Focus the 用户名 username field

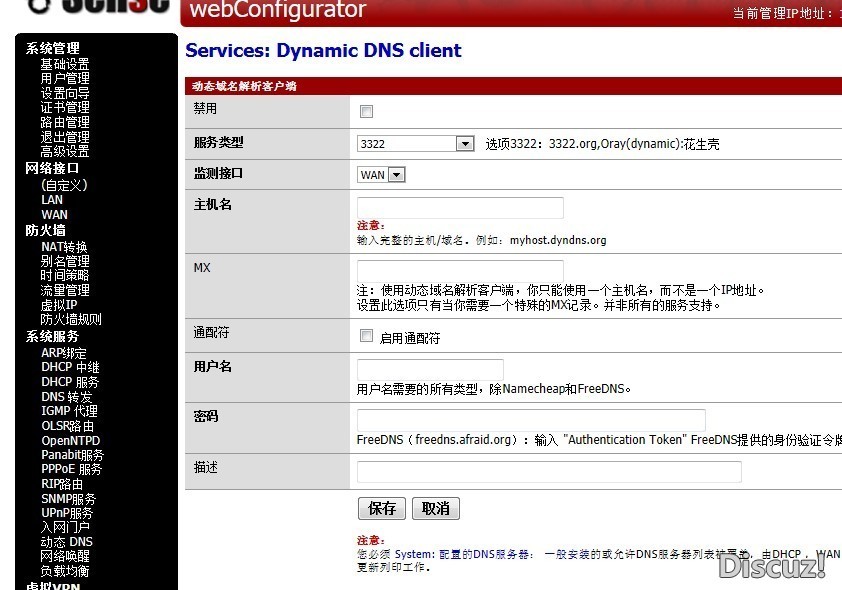430,369
